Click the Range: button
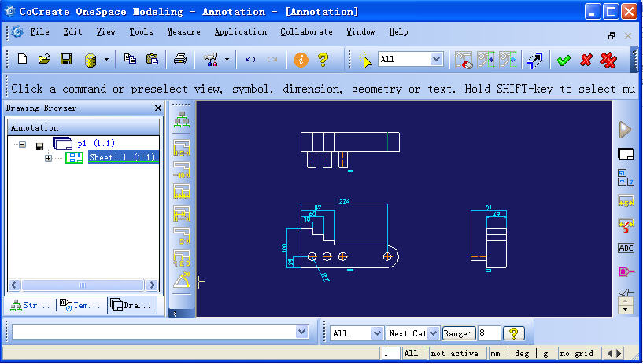This screenshot has width=643, height=364. click(x=459, y=333)
